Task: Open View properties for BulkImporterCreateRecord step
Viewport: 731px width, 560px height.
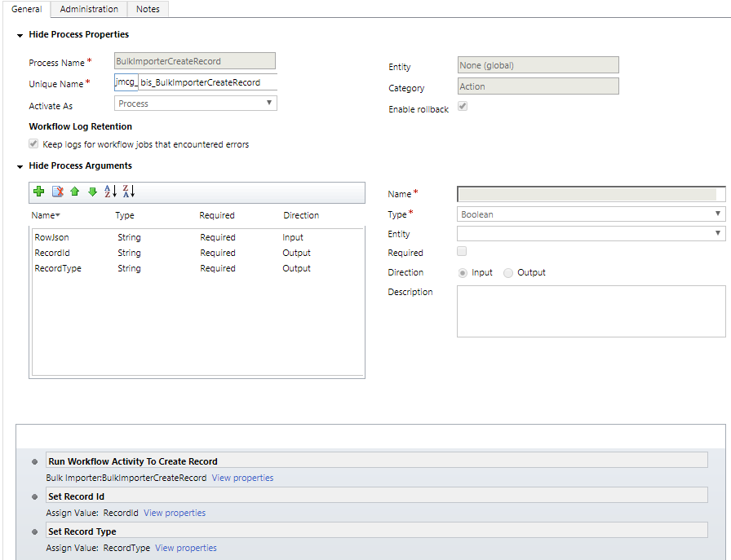Action: coord(242,478)
